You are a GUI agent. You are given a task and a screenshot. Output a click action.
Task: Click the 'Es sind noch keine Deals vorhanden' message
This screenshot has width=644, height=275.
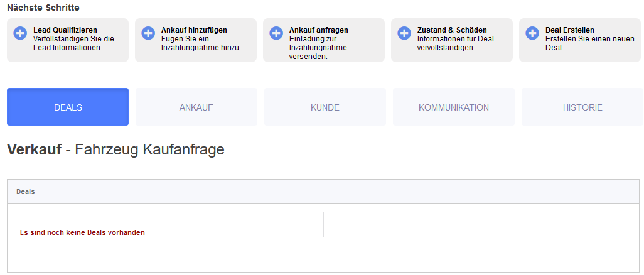coord(82,232)
